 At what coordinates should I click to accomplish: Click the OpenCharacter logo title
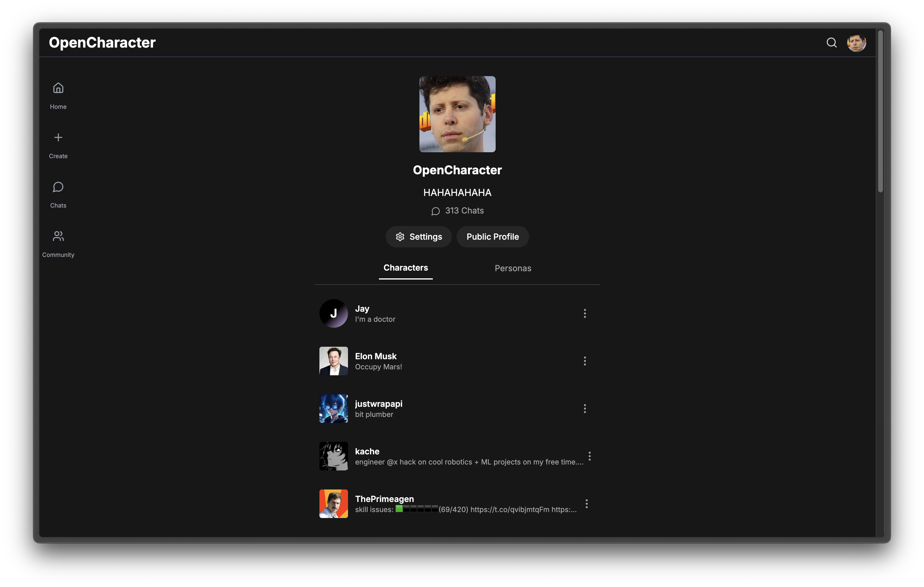click(102, 43)
